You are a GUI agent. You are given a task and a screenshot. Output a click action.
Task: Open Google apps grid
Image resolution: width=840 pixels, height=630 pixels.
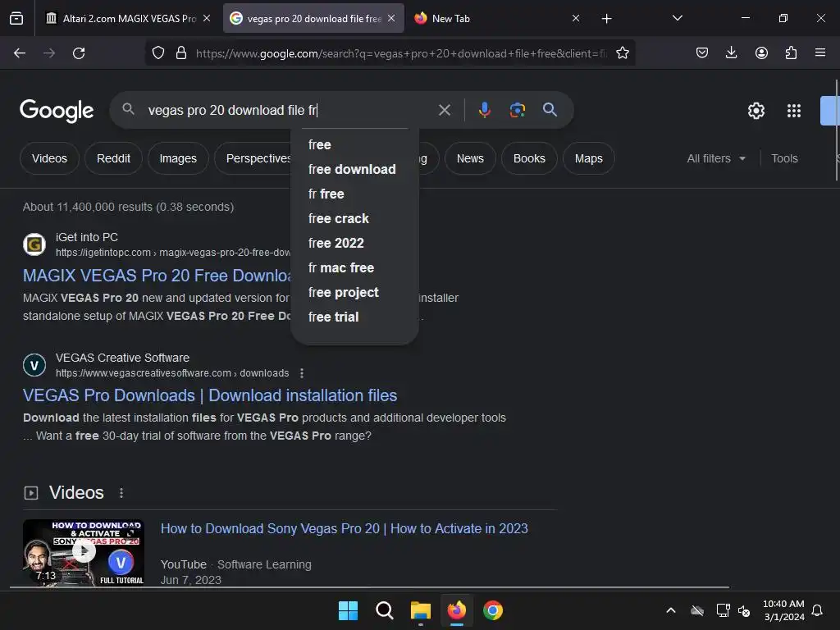794,111
